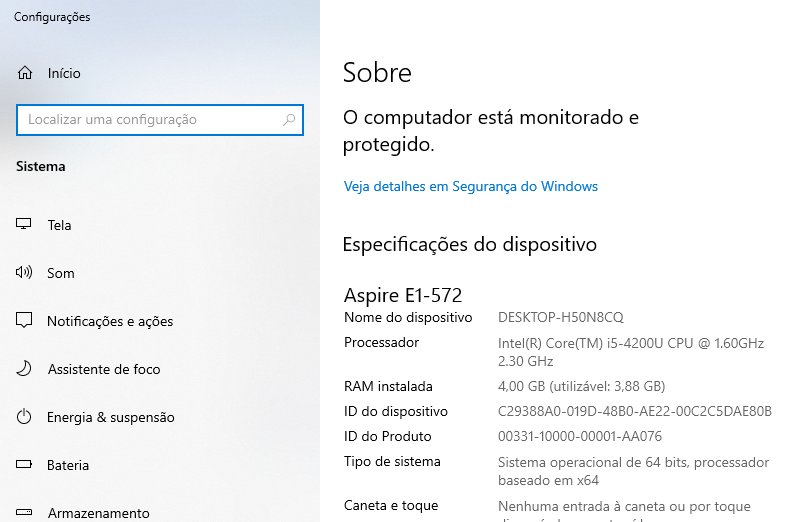Image resolution: width=796 pixels, height=522 pixels.
Task: Click the Tipo de sistema label
Action: [x=392, y=462]
